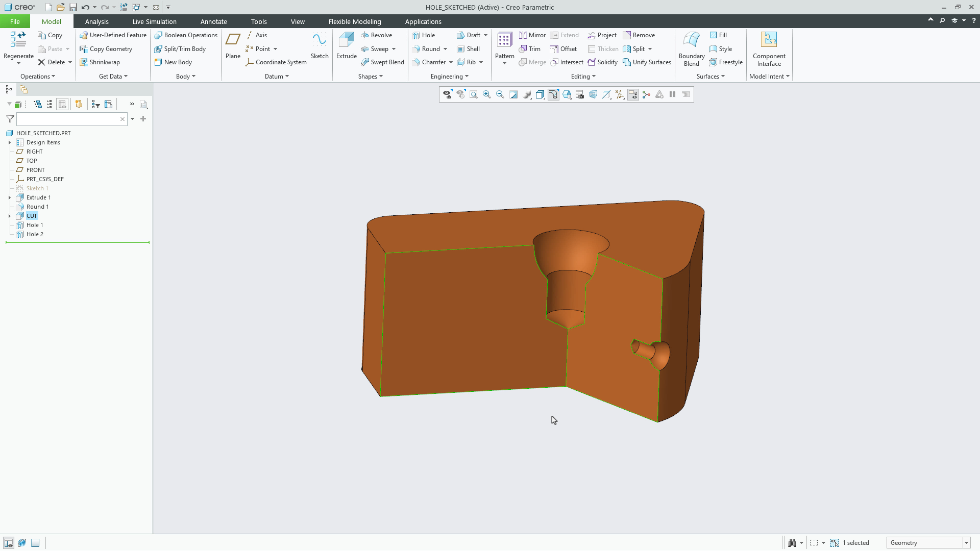Switch to the Annotate tab

(213, 21)
